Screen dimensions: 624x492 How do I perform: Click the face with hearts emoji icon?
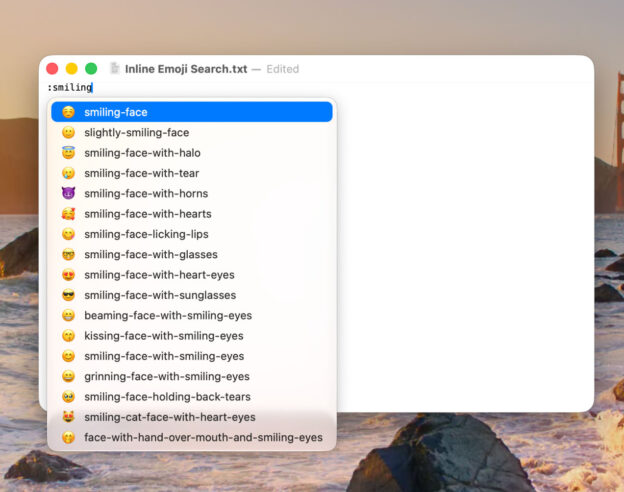pyautogui.click(x=68, y=214)
